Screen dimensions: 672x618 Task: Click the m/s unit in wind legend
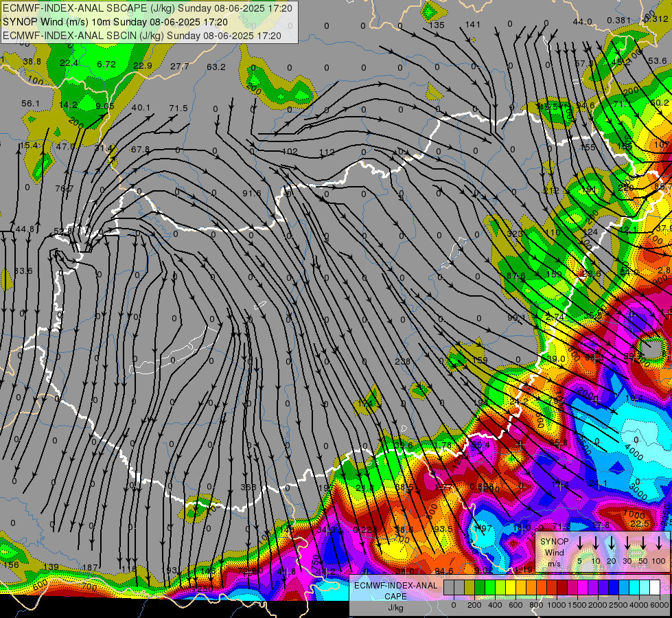(554, 564)
